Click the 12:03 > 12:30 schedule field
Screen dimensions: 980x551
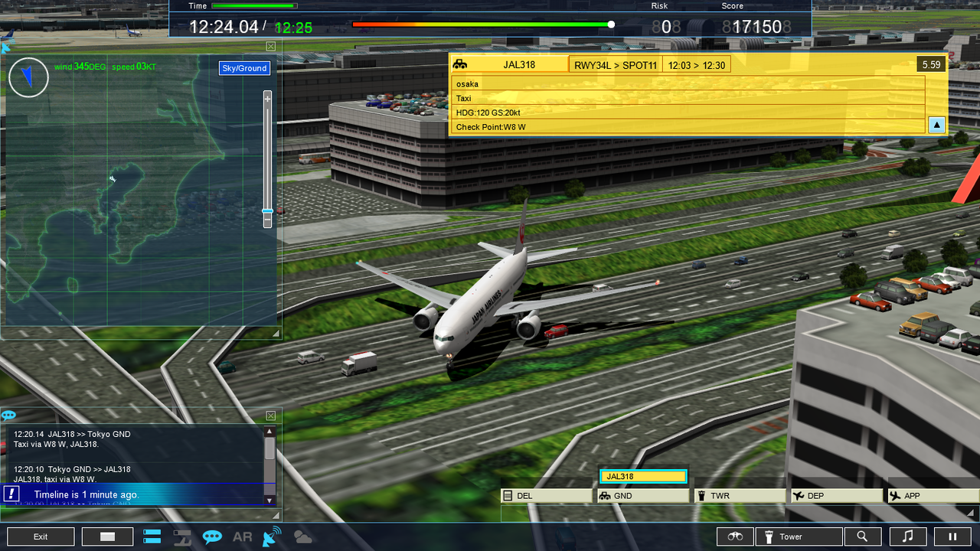tap(696, 65)
